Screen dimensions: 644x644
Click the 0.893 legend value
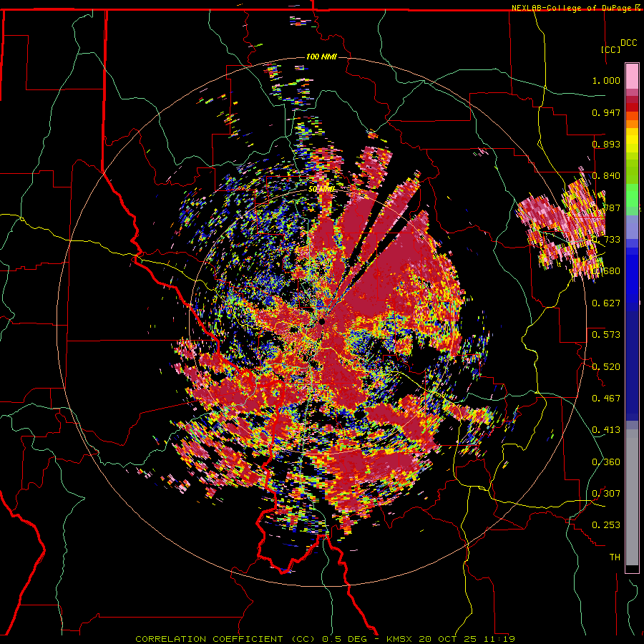606,144
